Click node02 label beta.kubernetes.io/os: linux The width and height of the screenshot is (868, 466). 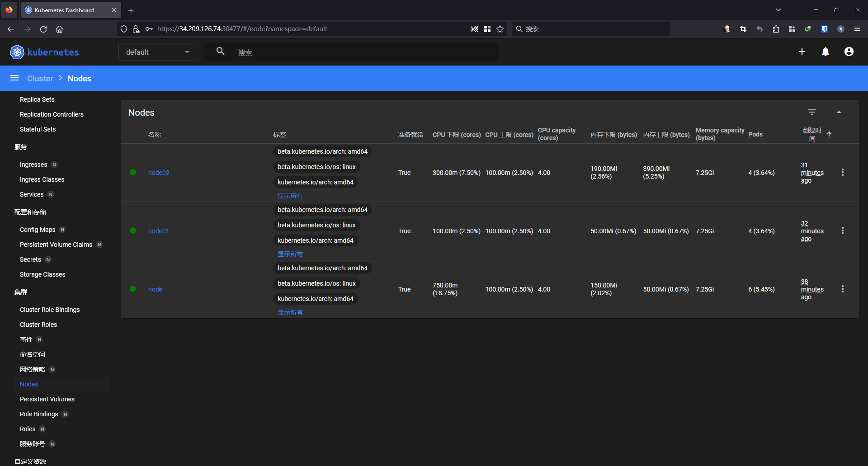(316, 167)
